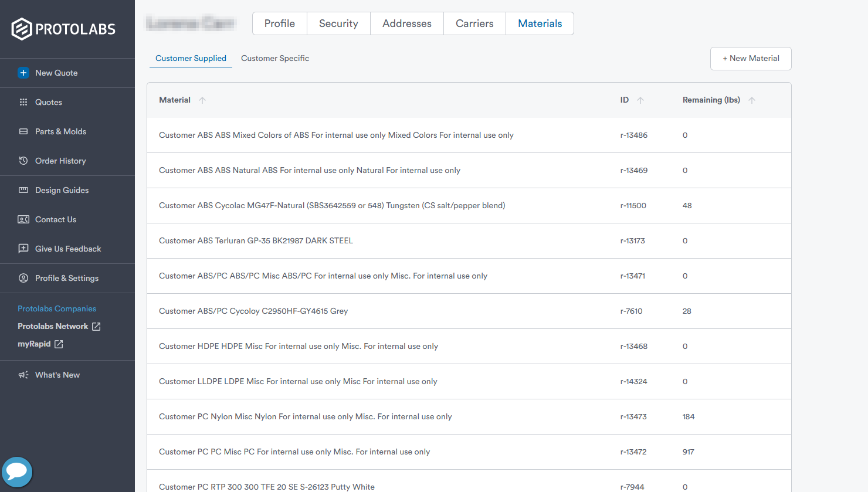The width and height of the screenshot is (868, 492).
Task: Select the Customer Specific sub-tab
Action: tap(274, 58)
